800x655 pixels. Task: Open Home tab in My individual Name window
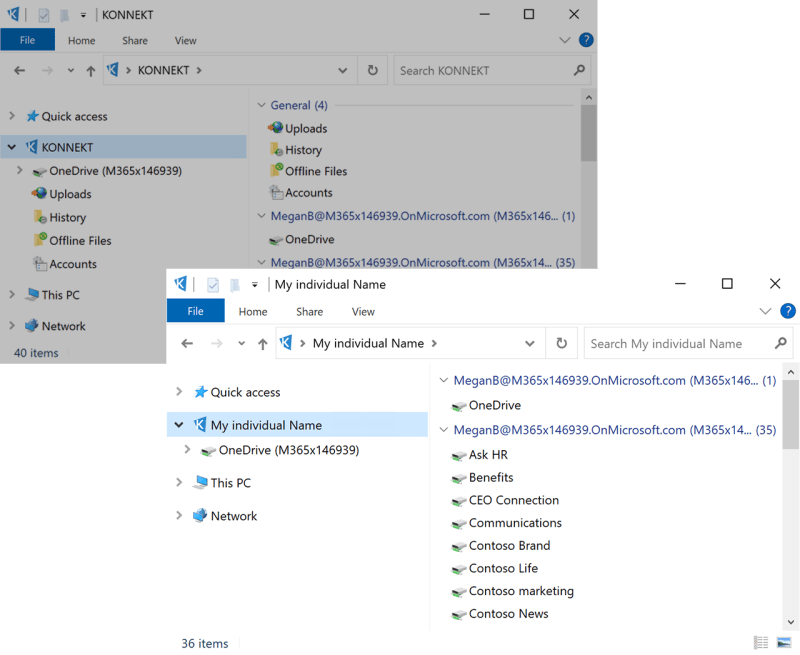click(253, 312)
